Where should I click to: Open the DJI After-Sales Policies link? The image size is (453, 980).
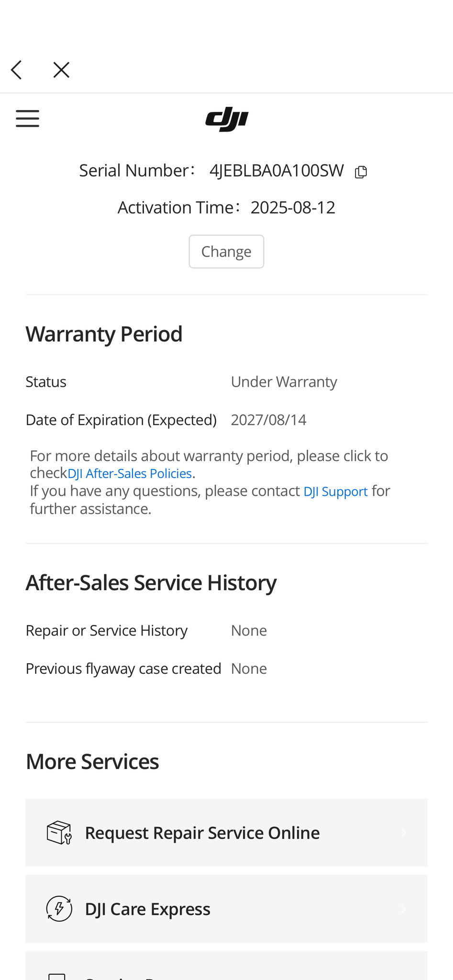pos(130,474)
